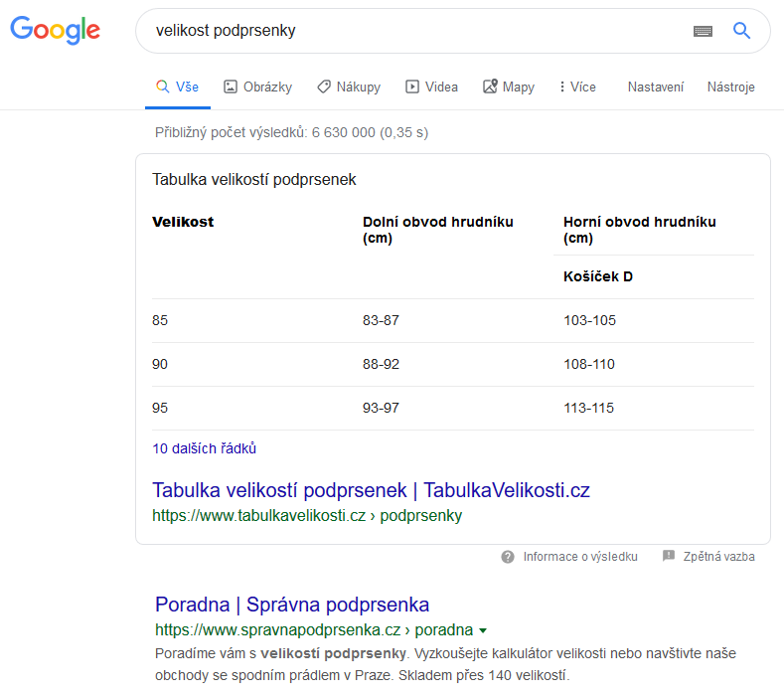Expand 10 dalších řádků in table

204,448
